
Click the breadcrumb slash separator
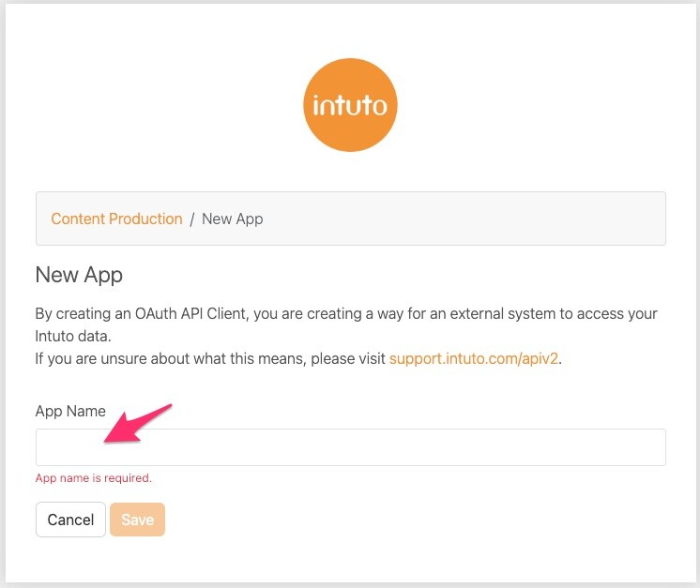click(192, 219)
